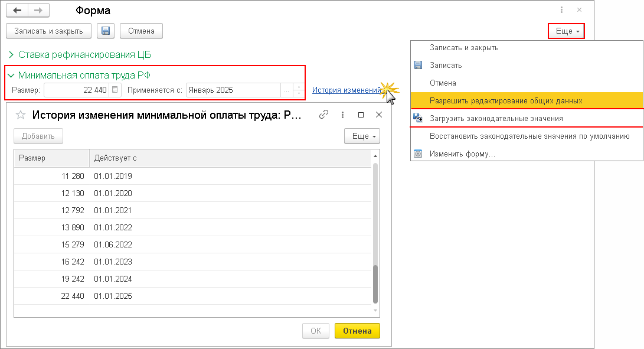Open the top-right Еще dropdown

[566, 31]
